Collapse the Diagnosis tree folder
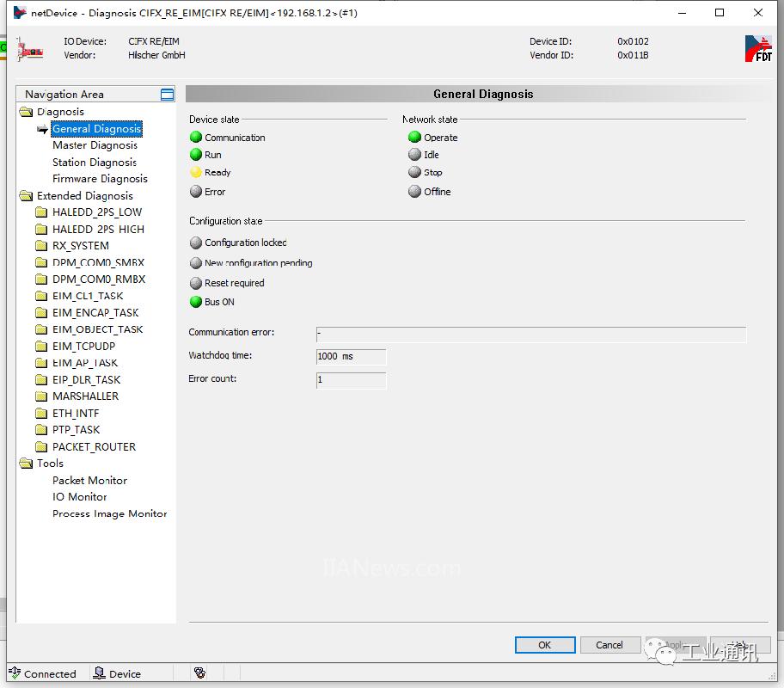 point(26,112)
